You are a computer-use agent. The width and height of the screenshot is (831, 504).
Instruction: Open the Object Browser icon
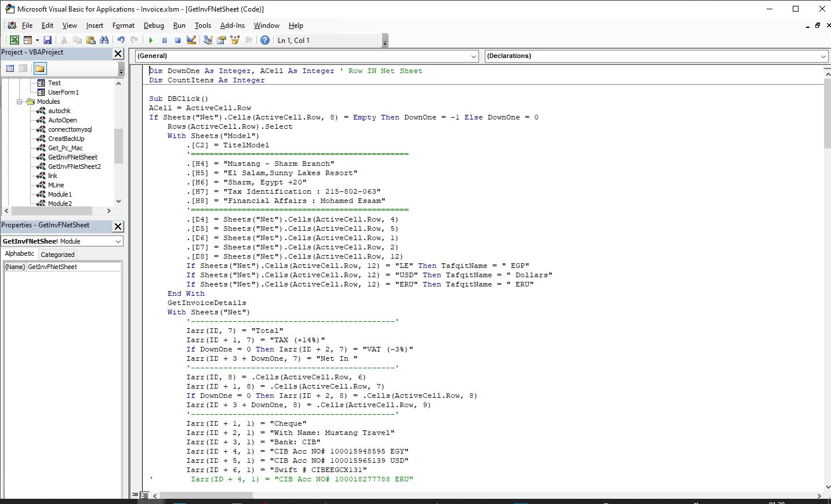coord(235,40)
